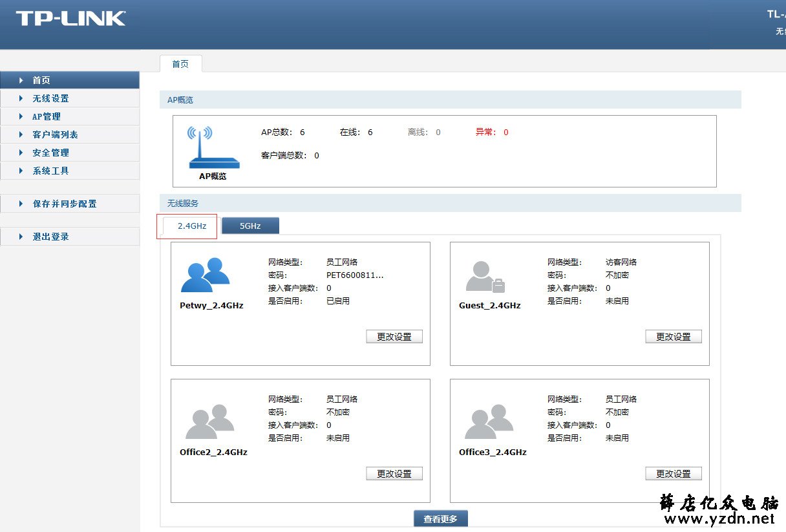Open the 首页 sidebar menu item
786x532 pixels.
click(69, 80)
